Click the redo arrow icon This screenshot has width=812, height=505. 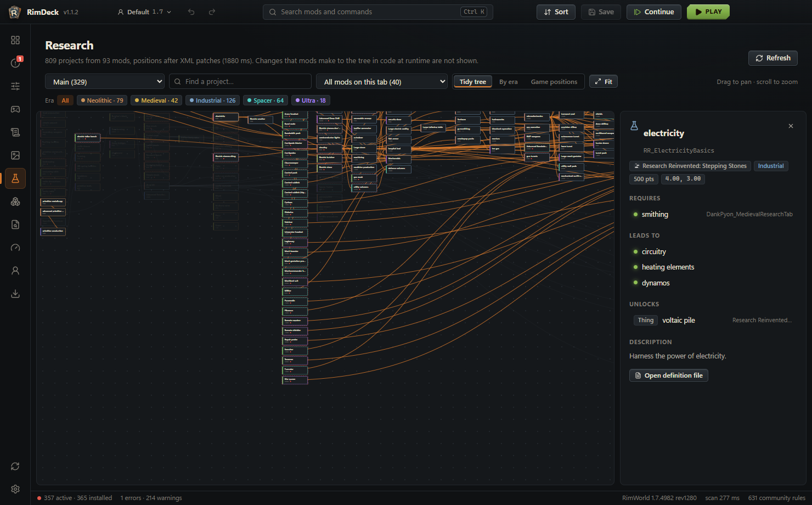[x=212, y=12]
